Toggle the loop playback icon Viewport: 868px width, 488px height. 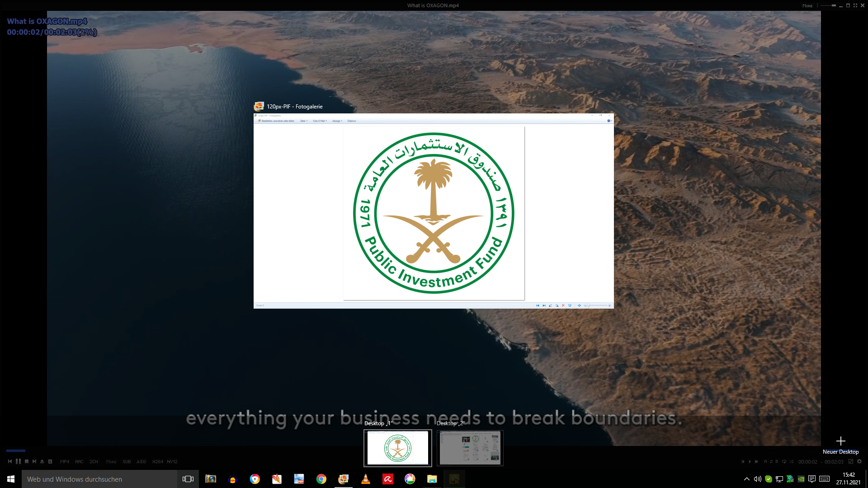(784, 462)
